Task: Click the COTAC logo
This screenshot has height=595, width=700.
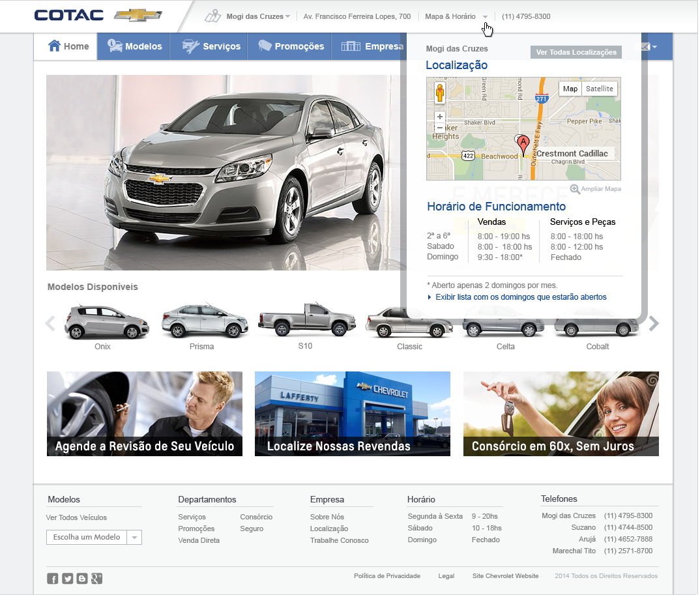Action: [x=69, y=16]
